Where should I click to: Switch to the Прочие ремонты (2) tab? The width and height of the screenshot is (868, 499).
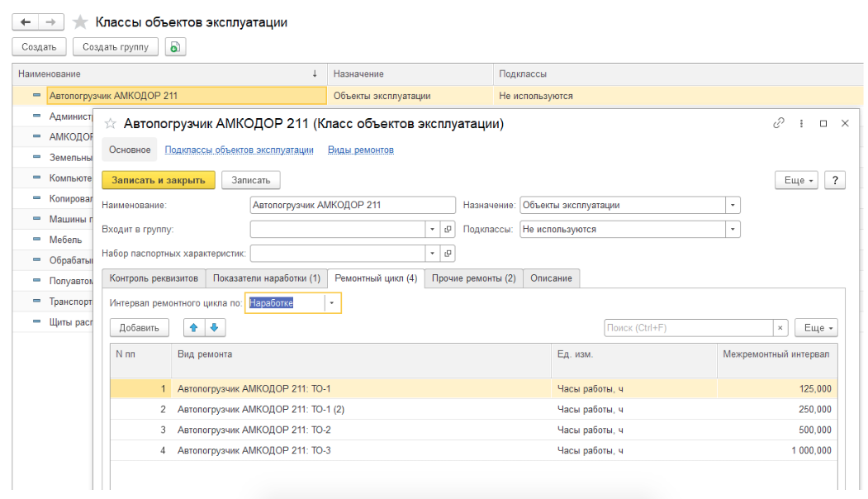pyautogui.click(x=474, y=278)
